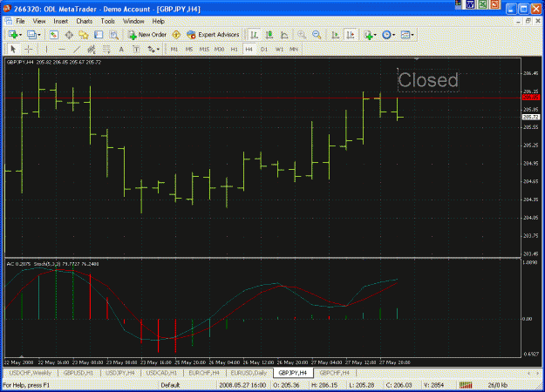The width and height of the screenshot is (545, 392).
Task: Set timeframe to MN monthly
Action: (294, 50)
